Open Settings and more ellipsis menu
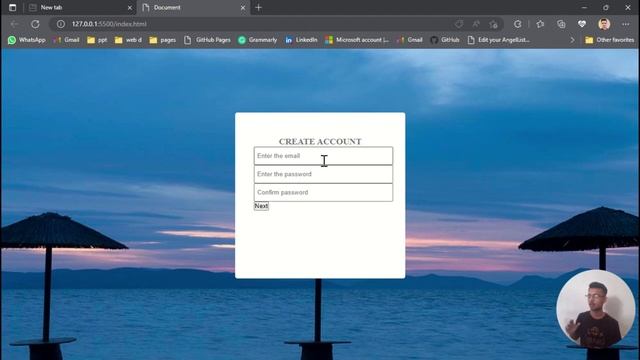640x360 pixels. pos(625,24)
